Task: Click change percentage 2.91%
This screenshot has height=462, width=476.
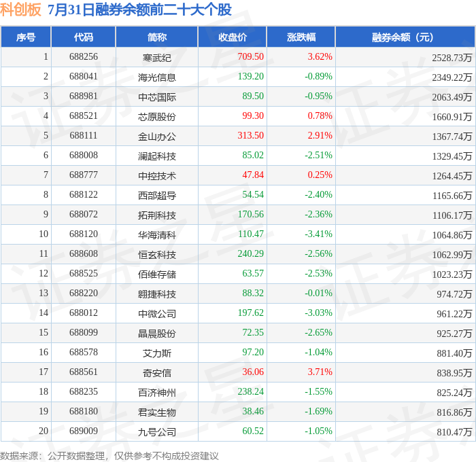Action: [320, 136]
